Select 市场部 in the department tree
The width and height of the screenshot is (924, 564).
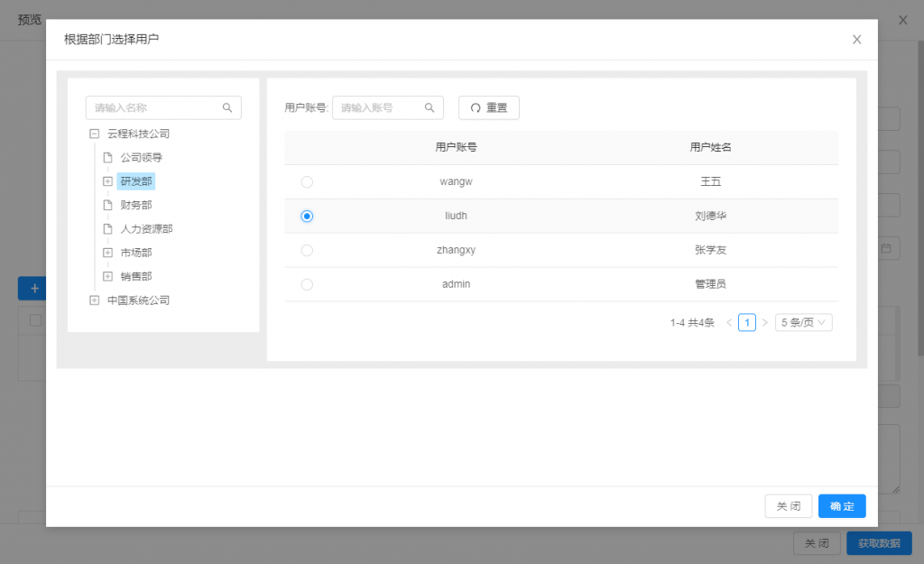(136, 253)
